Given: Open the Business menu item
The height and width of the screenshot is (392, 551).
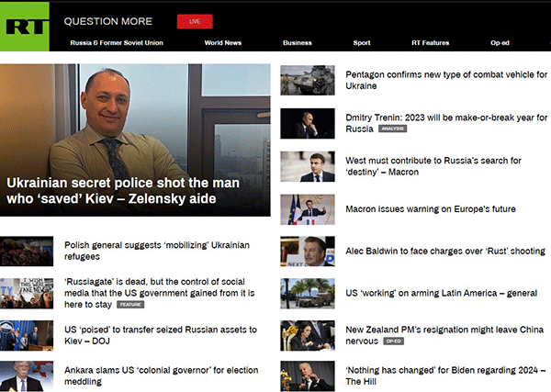Looking at the screenshot, I should (298, 43).
